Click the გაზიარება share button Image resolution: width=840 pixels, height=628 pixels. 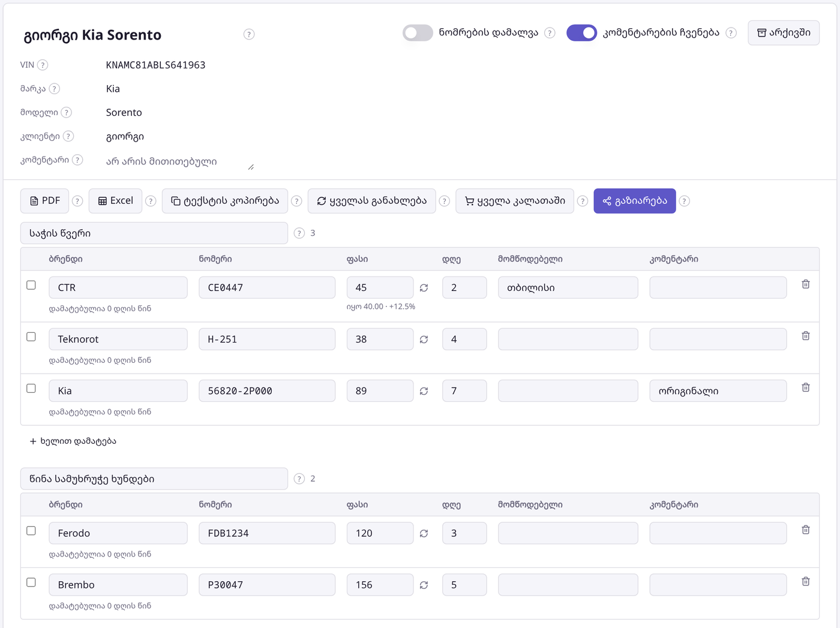(635, 201)
